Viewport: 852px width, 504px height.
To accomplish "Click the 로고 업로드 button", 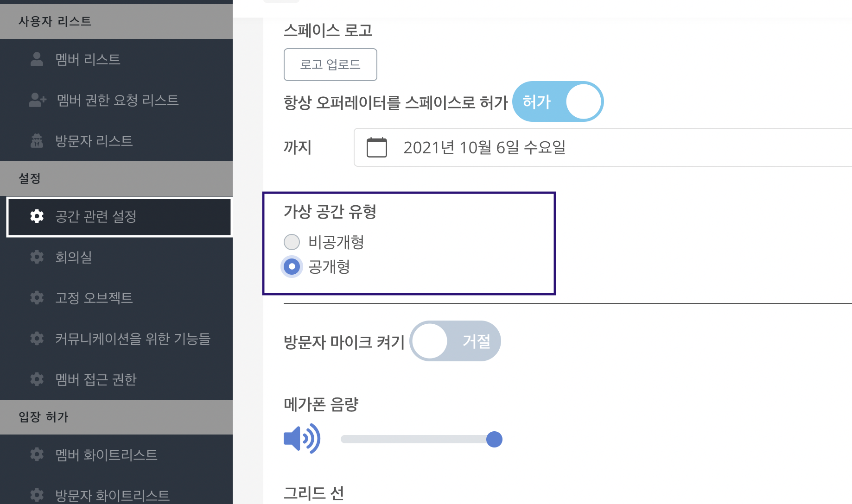I will coord(330,64).
